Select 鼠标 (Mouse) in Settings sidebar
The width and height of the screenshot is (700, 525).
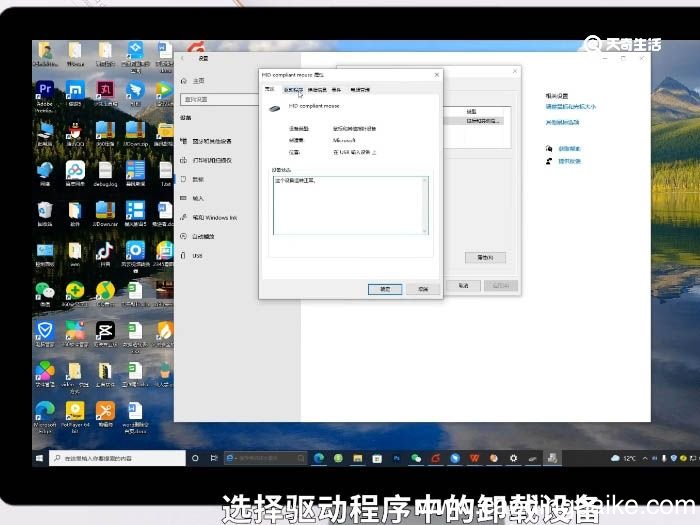[192, 179]
